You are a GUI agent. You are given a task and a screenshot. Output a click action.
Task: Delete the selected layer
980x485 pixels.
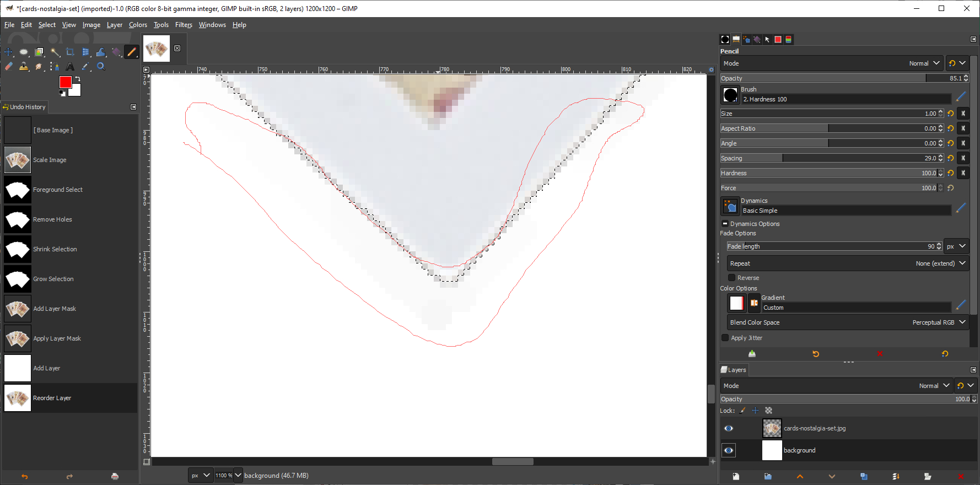961,476
